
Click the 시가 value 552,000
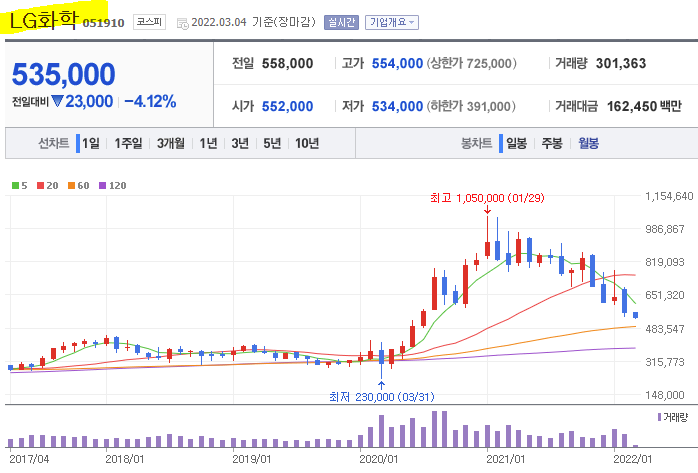pos(288,106)
